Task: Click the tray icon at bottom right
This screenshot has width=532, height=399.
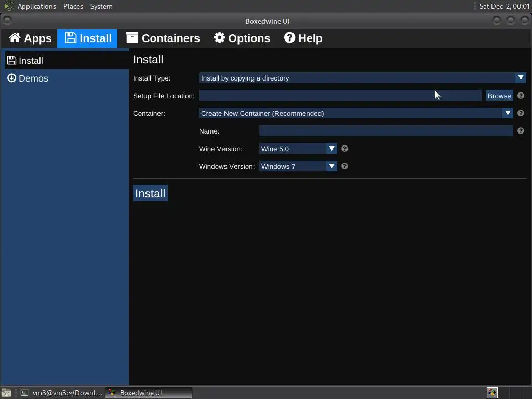Action: (x=492, y=393)
